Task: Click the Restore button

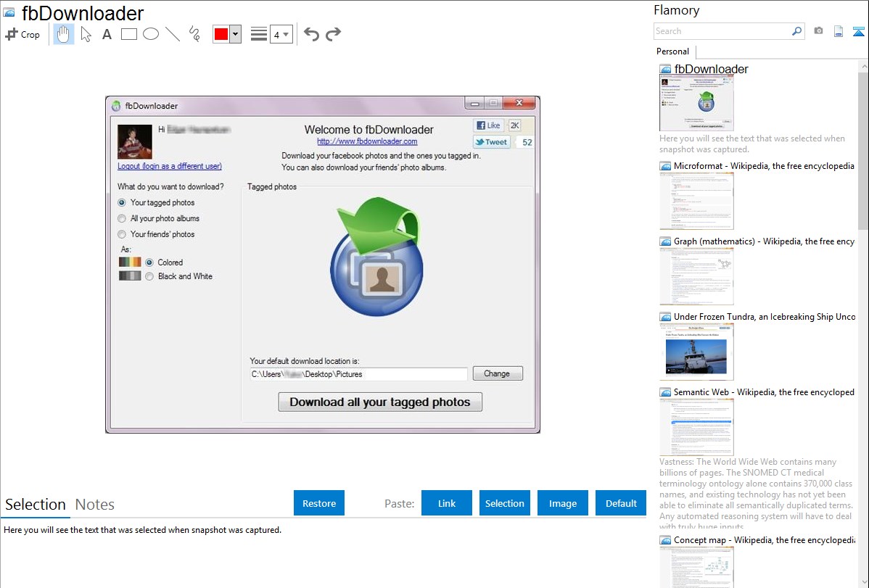Action: click(x=319, y=503)
